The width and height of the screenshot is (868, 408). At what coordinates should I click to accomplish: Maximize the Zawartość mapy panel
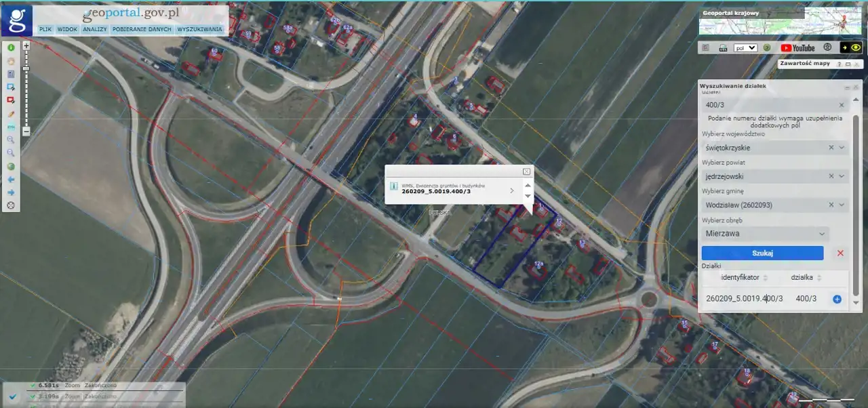coord(848,64)
